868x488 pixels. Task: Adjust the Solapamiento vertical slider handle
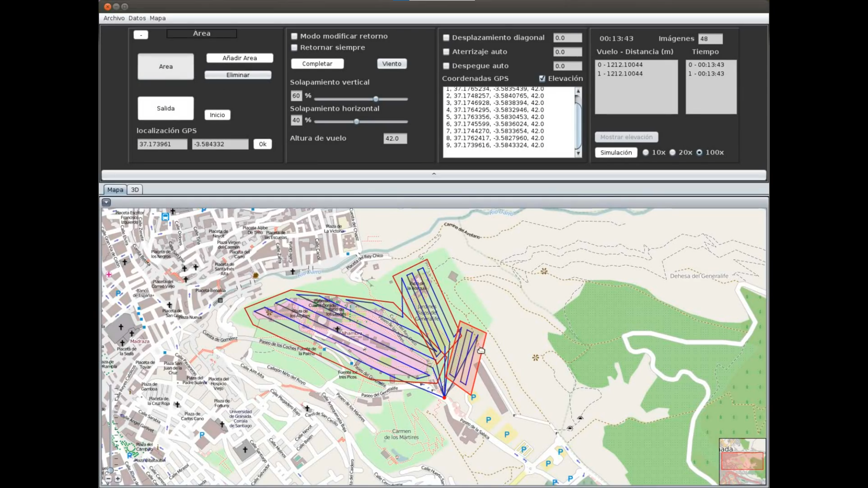pos(376,99)
